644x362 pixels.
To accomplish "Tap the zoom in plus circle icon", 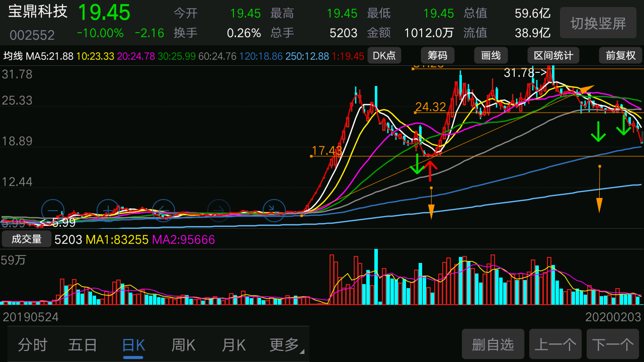I will [x=108, y=211].
